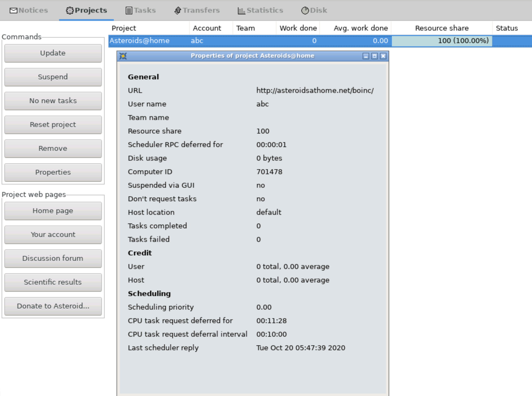Click the 100 (100.00%) resource share bar
This screenshot has height=396, width=532.
(442, 41)
